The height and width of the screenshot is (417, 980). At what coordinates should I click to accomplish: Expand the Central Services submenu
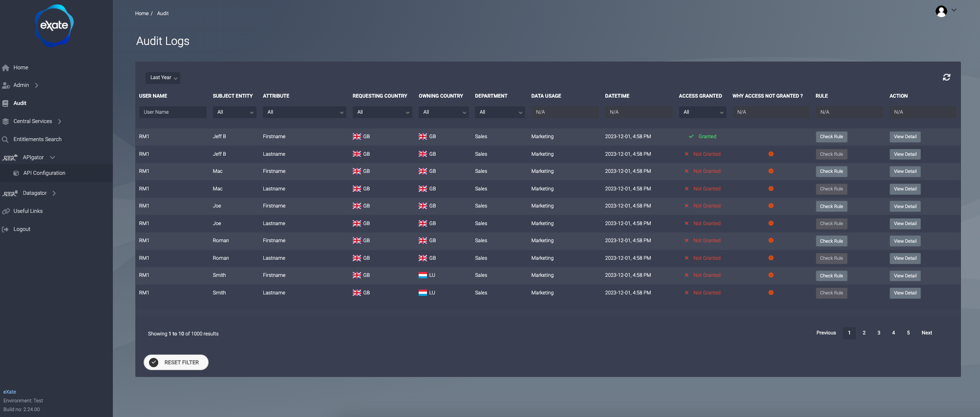[60, 122]
